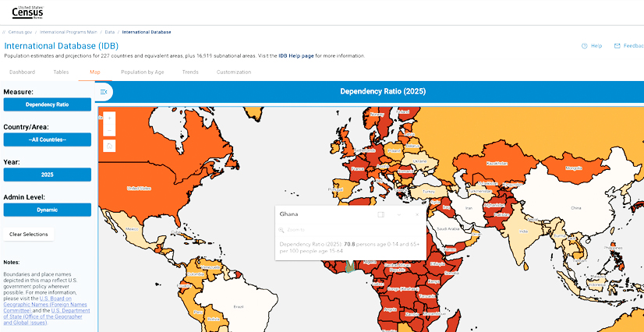The width and height of the screenshot is (644, 332).
Task: Switch to the Tables tab
Action: tap(61, 72)
